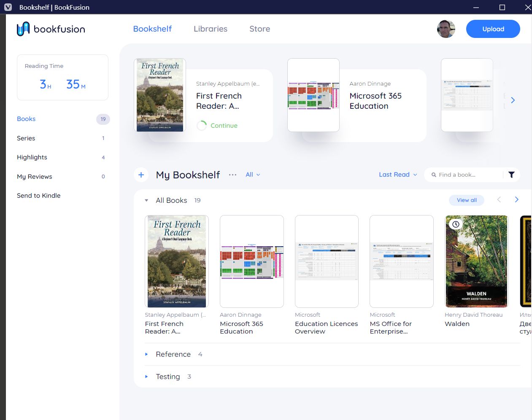Click 'Microsoft' author above Education Licences Overview
The width and height of the screenshot is (532, 420).
click(308, 315)
